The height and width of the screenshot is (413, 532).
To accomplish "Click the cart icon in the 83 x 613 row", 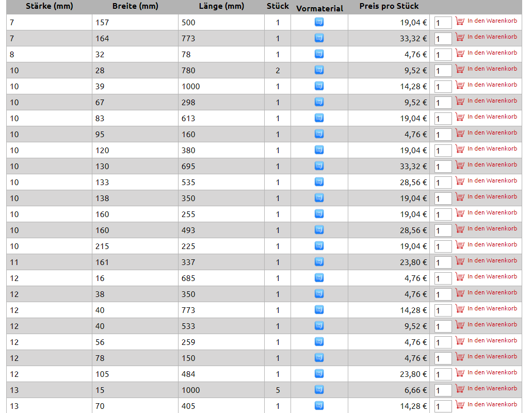I will click(460, 117).
